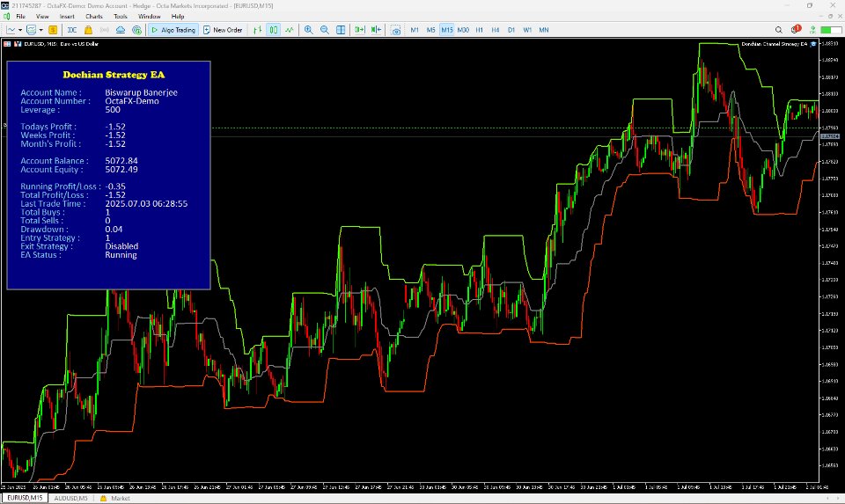Open the Insert menu

(x=67, y=16)
